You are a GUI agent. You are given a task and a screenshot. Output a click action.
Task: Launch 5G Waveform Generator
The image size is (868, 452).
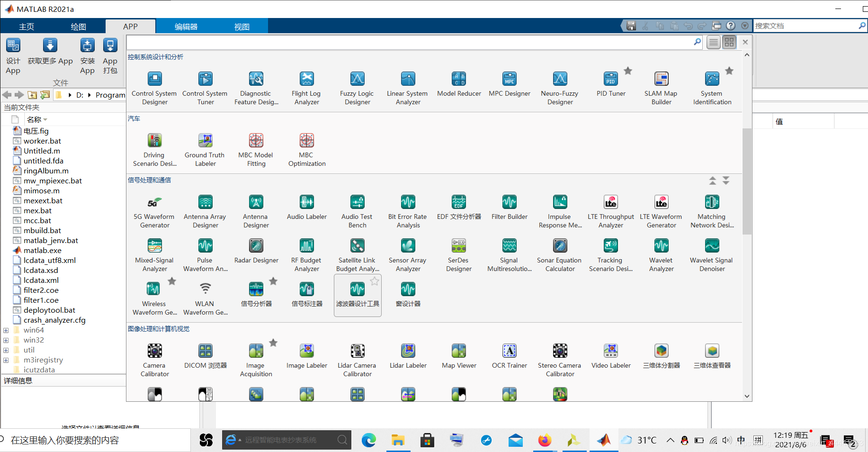(154, 211)
